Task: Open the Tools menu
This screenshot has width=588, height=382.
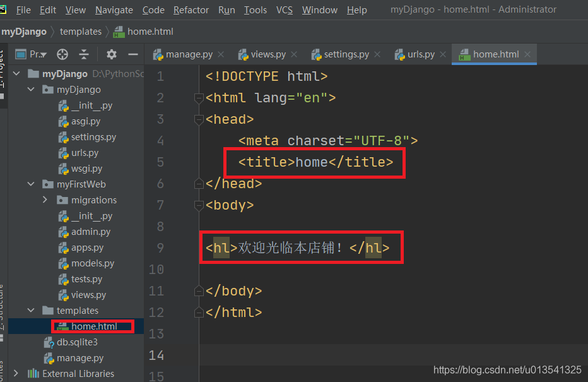Action: [256, 10]
